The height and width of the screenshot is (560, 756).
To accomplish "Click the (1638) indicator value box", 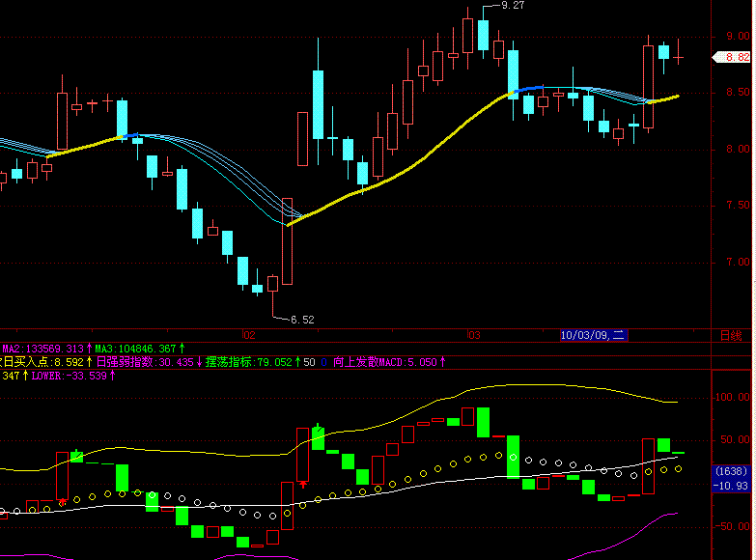I will click(731, 471).
